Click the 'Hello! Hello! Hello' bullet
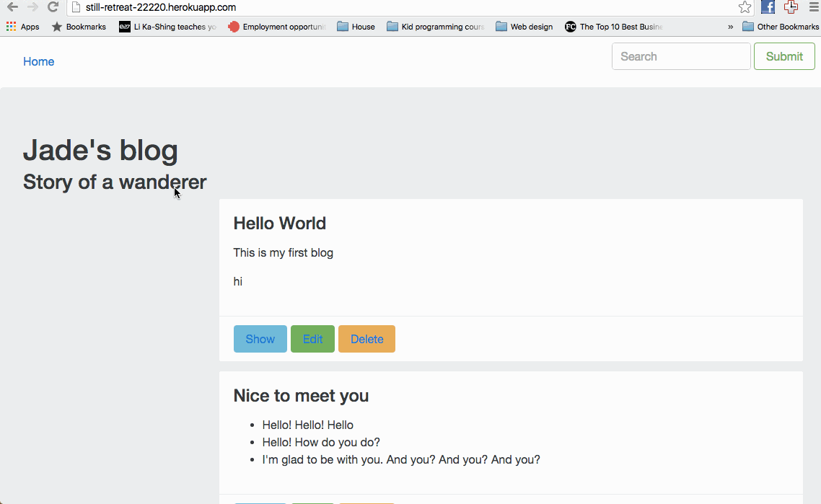Screen dimensions: 821x504 pos(308,425)
